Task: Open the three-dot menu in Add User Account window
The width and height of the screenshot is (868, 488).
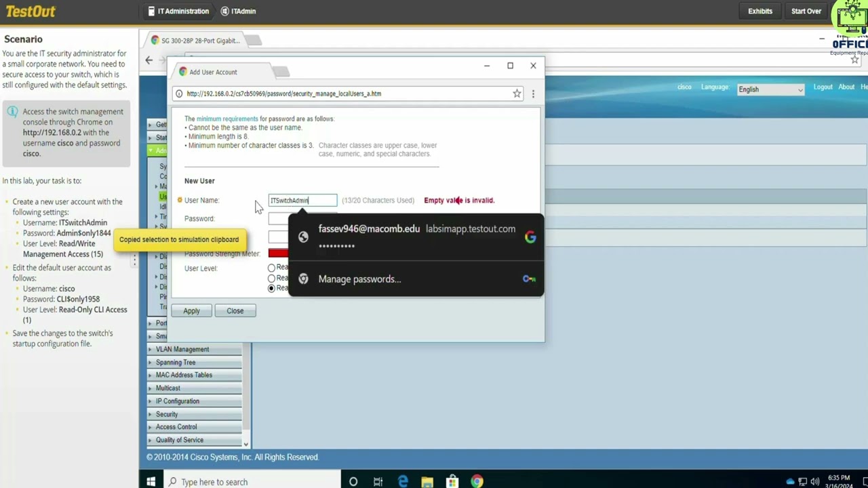Action: (x=533, y=94)
